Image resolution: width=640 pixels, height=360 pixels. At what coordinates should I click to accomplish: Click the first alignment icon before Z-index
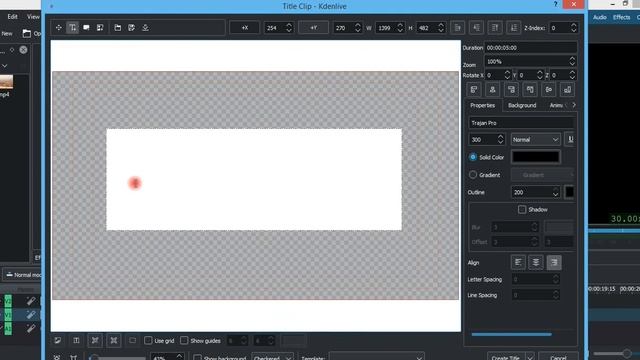458,28
